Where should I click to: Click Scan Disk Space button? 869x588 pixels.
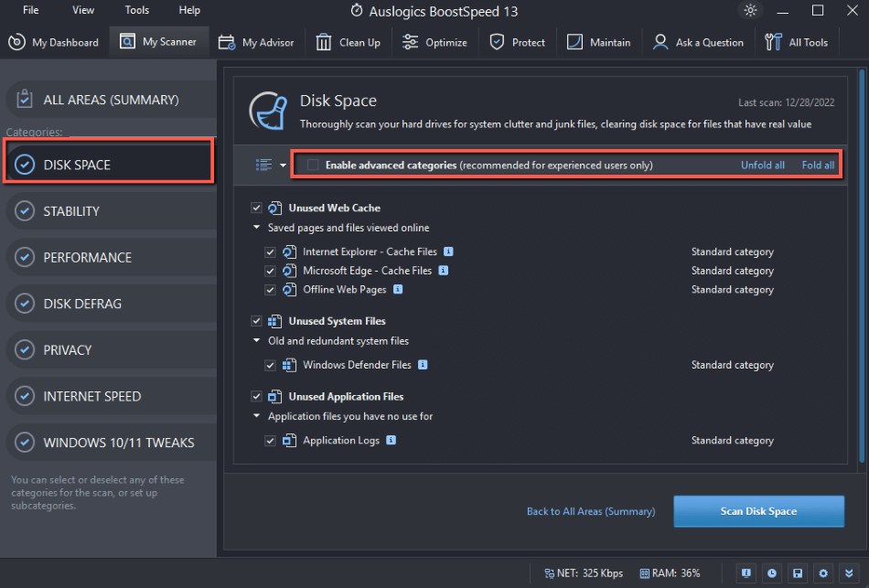[758, 511]
